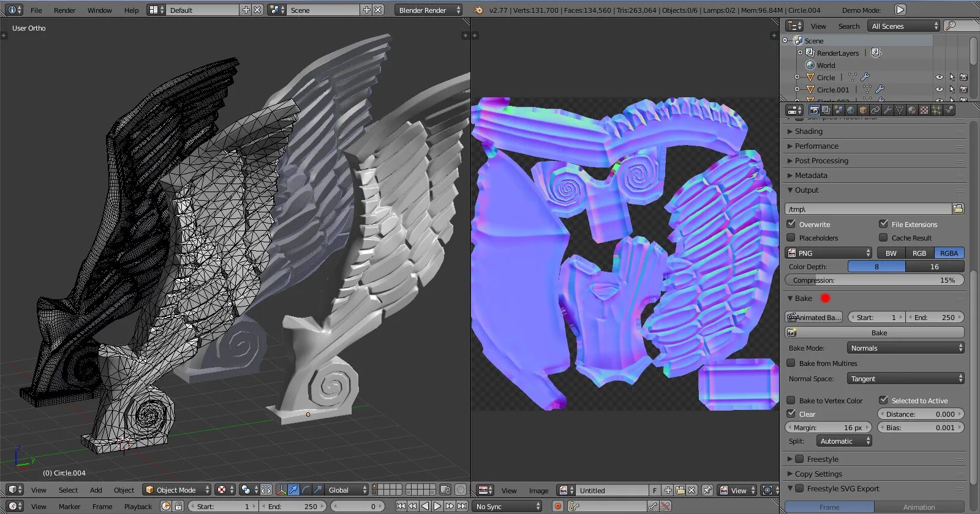Screen dimensions: 980x514
Task: Open the Render Layers properties tab
Action: point(826,110)
